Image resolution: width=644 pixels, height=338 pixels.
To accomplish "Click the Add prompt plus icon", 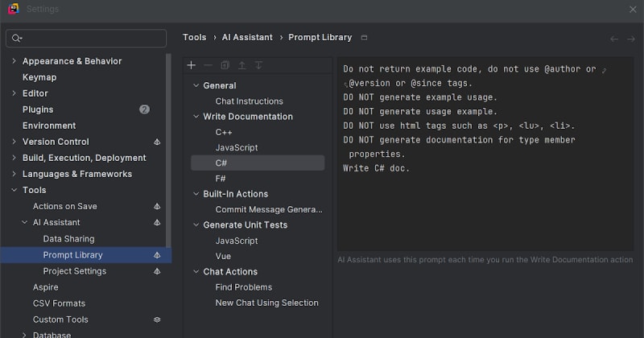I will pos(192,65).
